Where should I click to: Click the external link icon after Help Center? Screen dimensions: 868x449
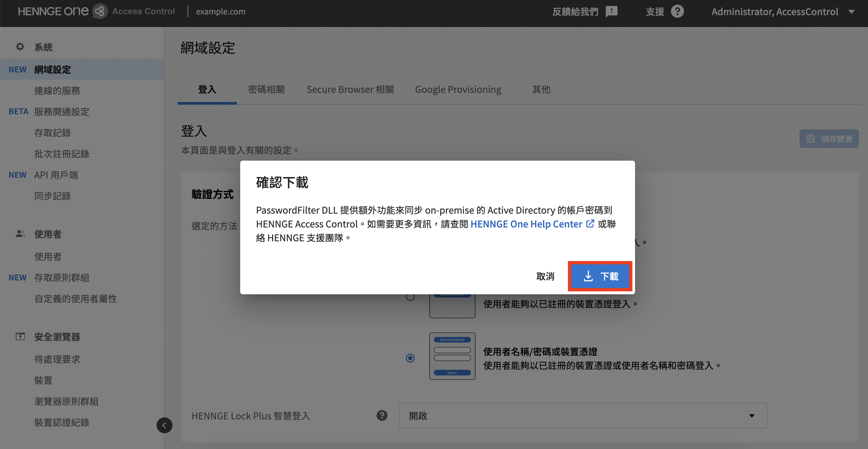click(590, 224)
